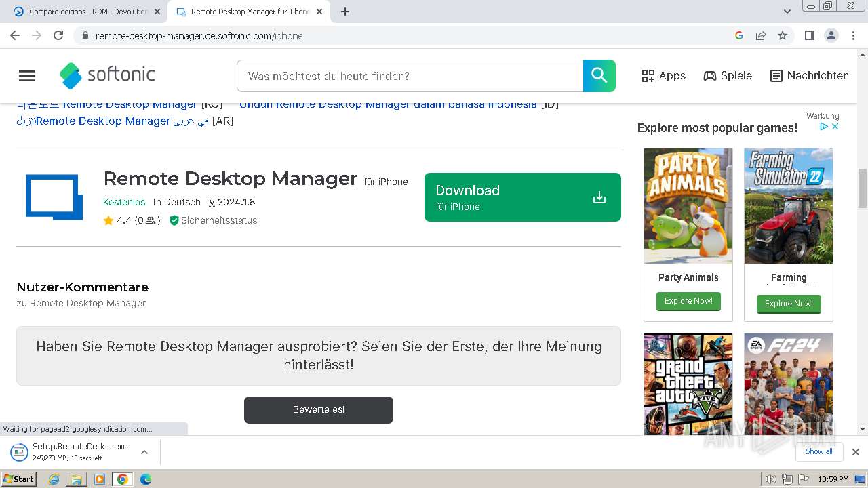Toggle the browser side panel
This screenshot has width=868, height=488.
809,35
